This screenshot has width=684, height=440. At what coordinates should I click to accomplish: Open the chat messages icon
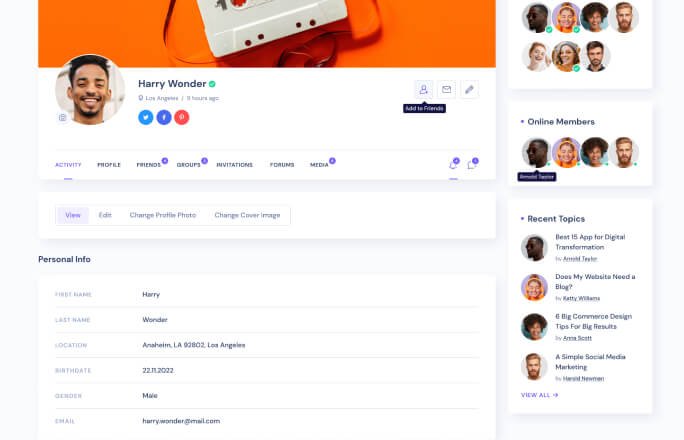click(472, 165)
